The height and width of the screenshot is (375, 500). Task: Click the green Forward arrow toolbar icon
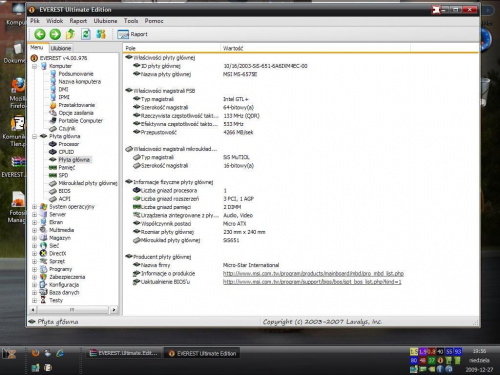pos(55,34)
